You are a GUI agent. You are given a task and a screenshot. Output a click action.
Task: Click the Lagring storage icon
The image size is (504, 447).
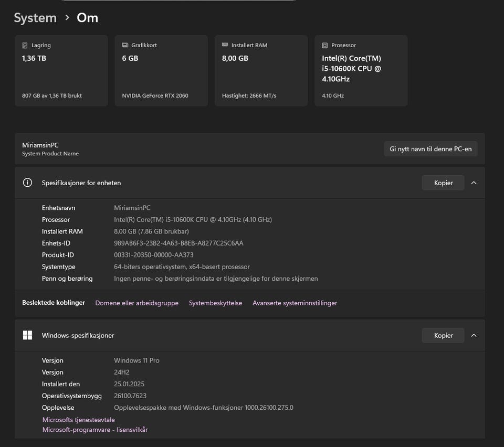pos(25,46)
